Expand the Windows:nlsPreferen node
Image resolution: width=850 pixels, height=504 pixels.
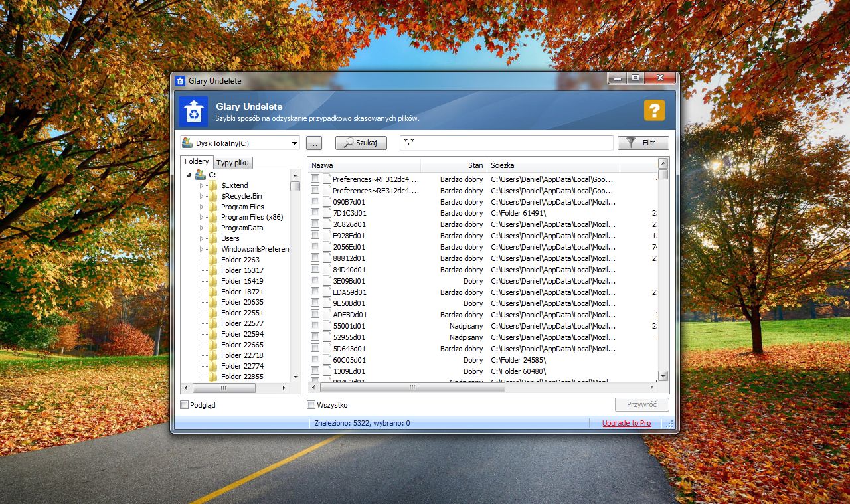(x=202, y=249)
